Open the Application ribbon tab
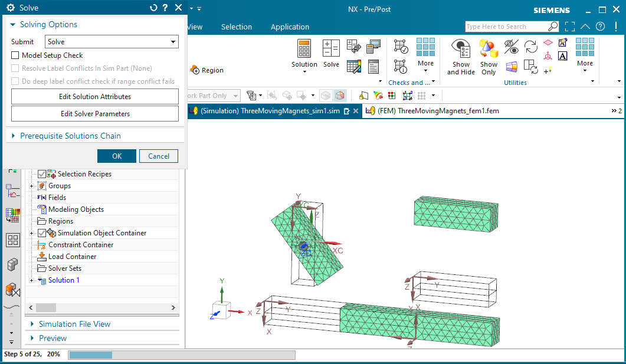Screen dimensions: 626x364 [290, 27]
